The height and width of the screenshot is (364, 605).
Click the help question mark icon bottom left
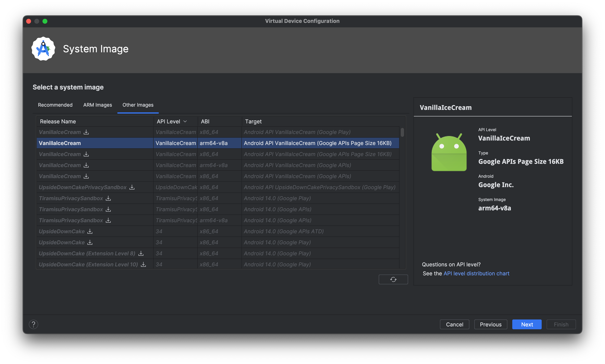coord(34,324)
